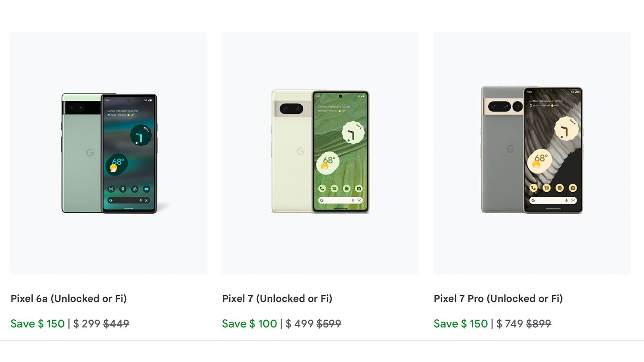Open the Pixel 6a product image
This screenshot has height=362, width=644.
[109, 153]
